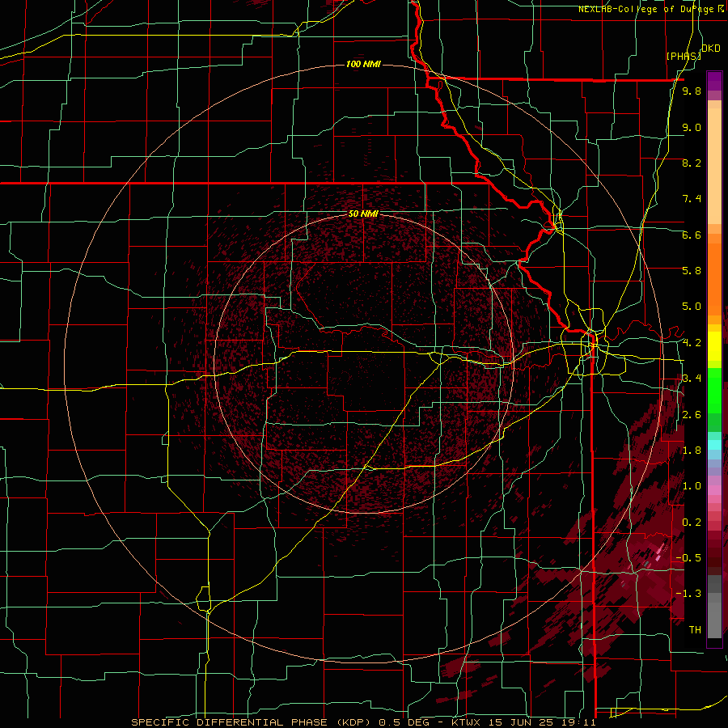Click the 7.4 value on the color scale
Viewport: 728px width, 728px height.
(x=692, y=199)
